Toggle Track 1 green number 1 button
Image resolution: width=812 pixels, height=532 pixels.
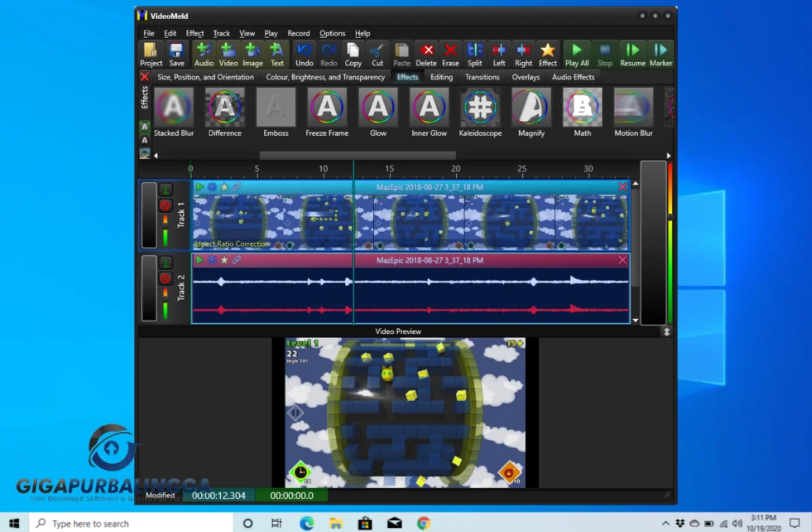tap(165, 190)
